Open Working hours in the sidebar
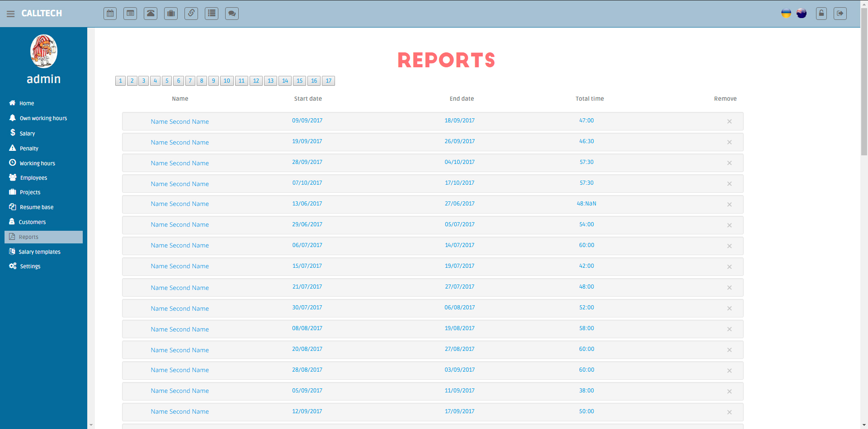This screenshot has height=429, width=868. (x=37, y=163)
